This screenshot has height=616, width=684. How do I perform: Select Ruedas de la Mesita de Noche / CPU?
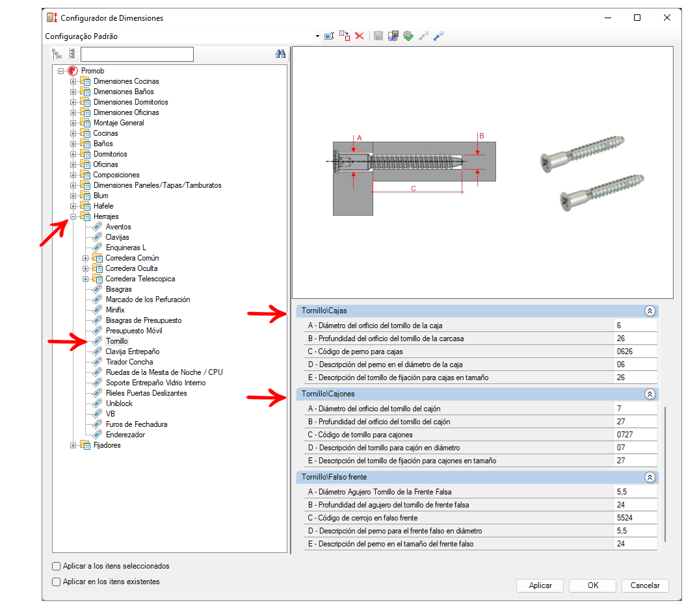(164, 373)
